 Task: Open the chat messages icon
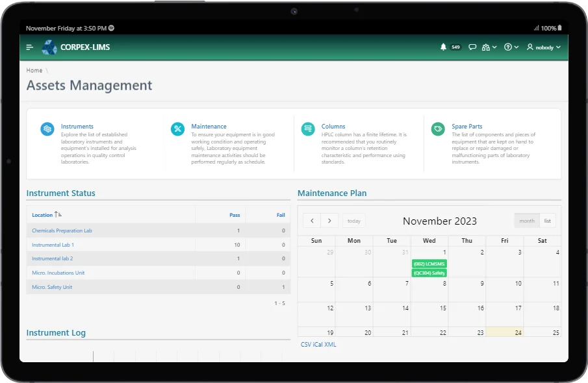[x=472, y=47]
